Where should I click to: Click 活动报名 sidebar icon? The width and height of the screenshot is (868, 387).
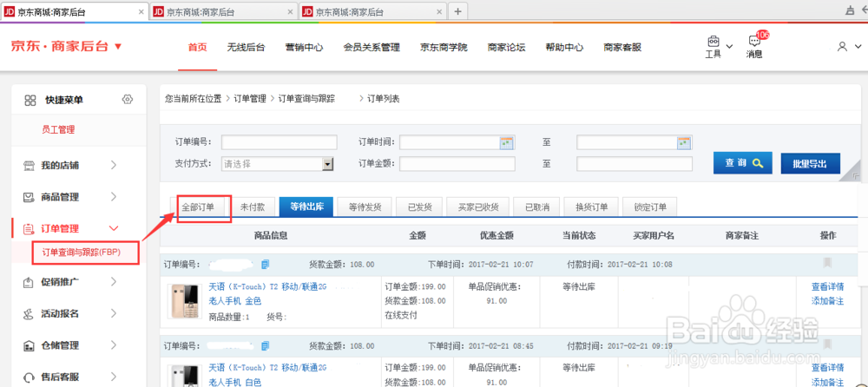[29, 314]
